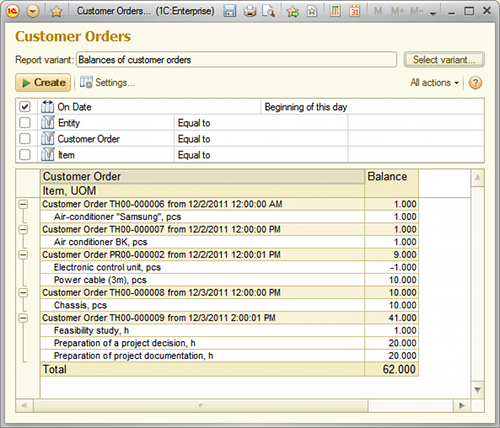
Task: Open the Settings... menu item
Action: coord(107,82)
